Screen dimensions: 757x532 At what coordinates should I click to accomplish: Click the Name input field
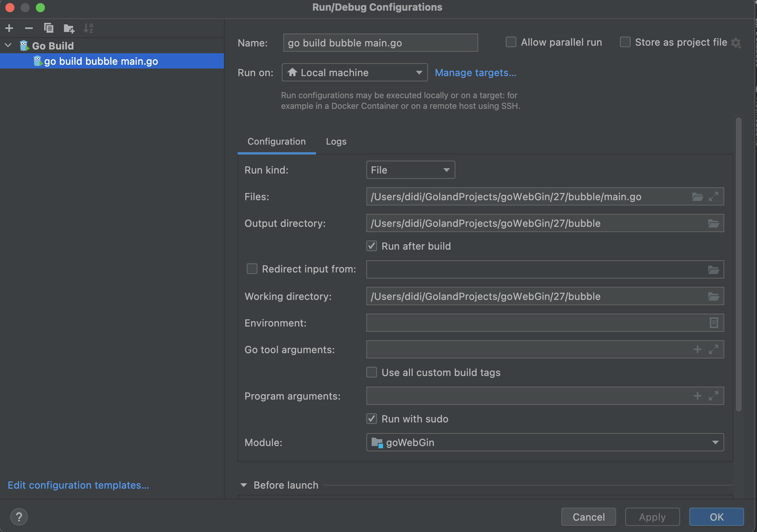(x=380, y=43)
